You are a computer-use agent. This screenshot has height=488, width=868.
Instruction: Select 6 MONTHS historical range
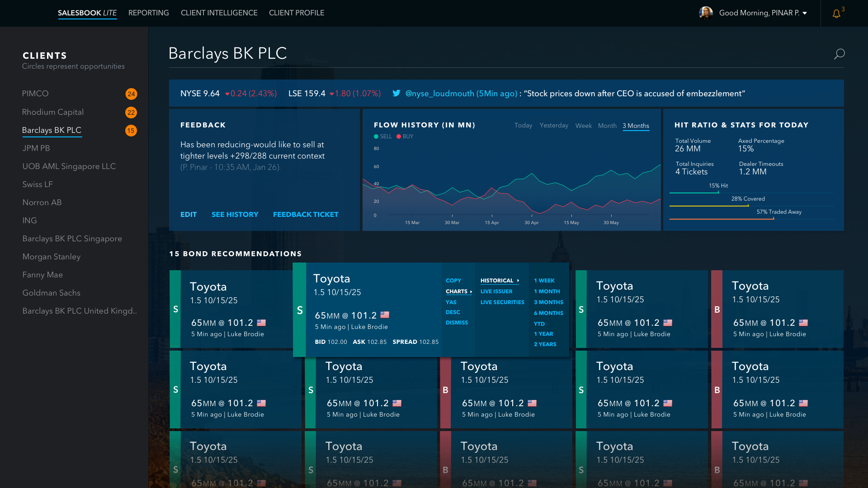[548, 313]
